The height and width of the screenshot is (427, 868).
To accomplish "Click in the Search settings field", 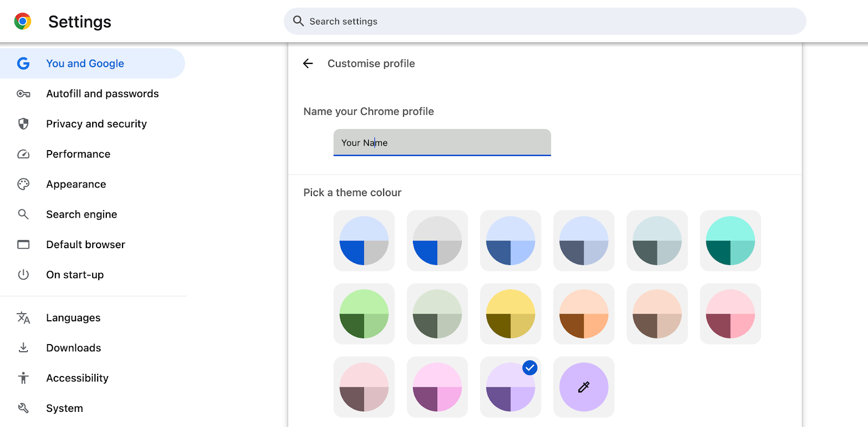I will tap(545, 21).
